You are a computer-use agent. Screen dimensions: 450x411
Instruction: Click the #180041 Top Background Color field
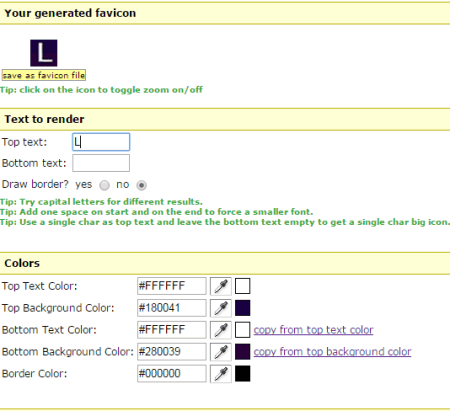pos(172,308)
